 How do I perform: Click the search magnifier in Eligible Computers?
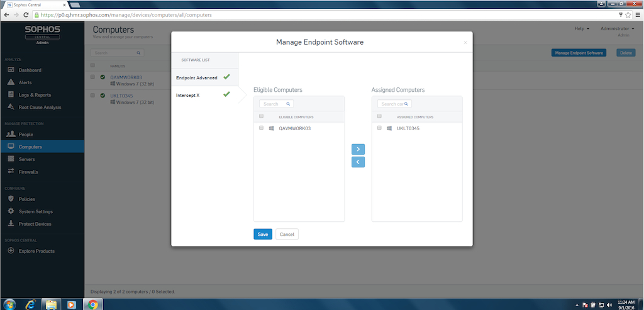[288, 104]
